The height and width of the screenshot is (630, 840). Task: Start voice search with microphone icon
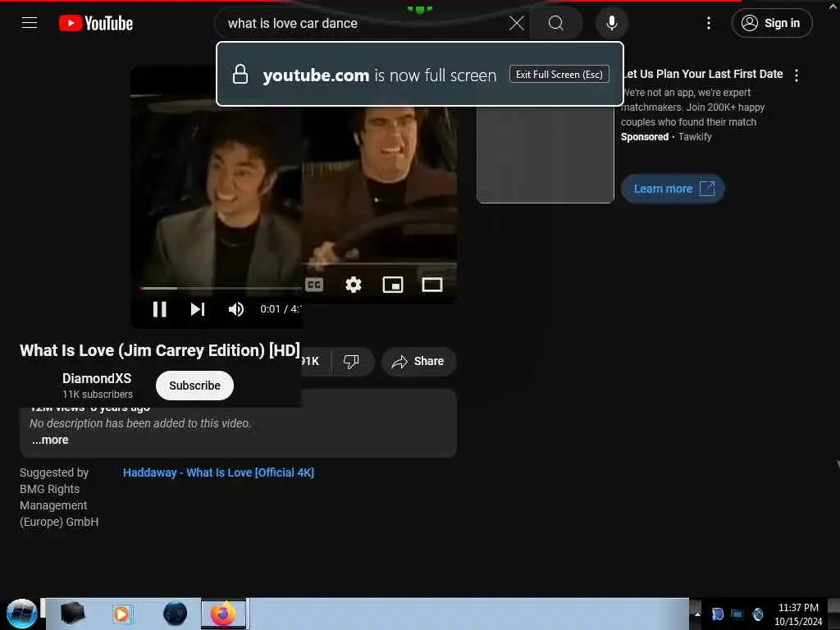pyautogui.click(x=612, y=23)
